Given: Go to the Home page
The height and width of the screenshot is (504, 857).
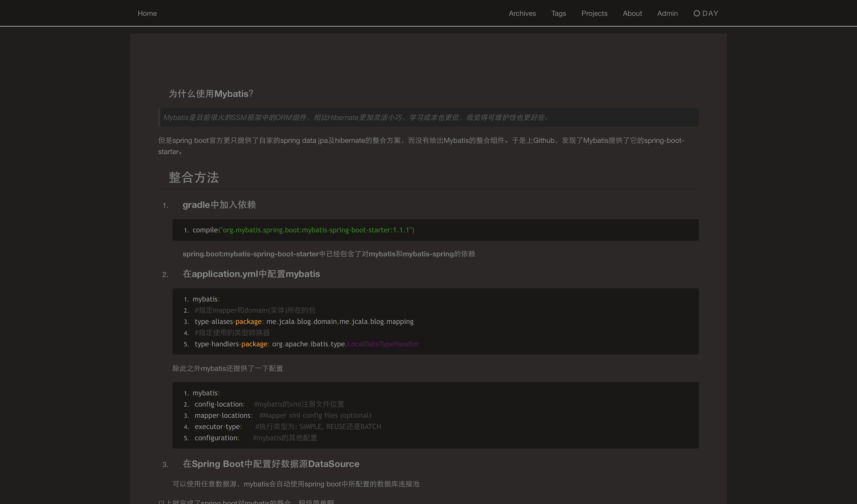Looking at the screenshot, I should tap(147, 13).
